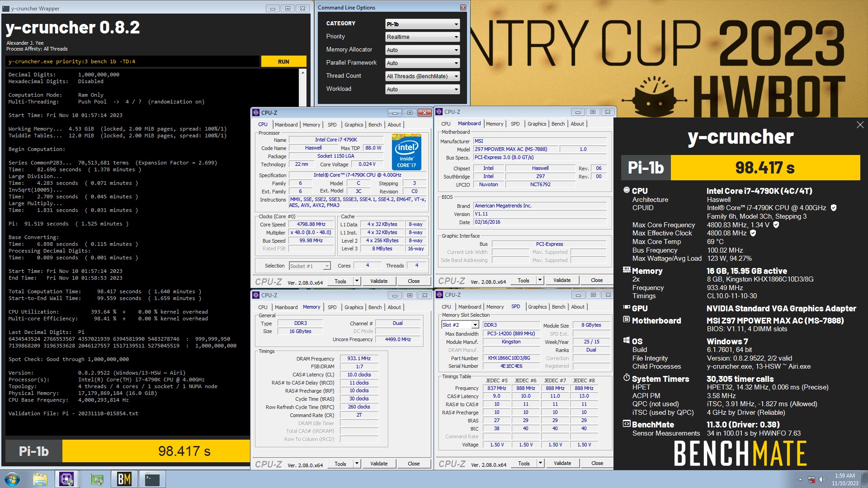
Task: Open Graphics tab in CPU-Z Mainboard window
Action: 537,124
